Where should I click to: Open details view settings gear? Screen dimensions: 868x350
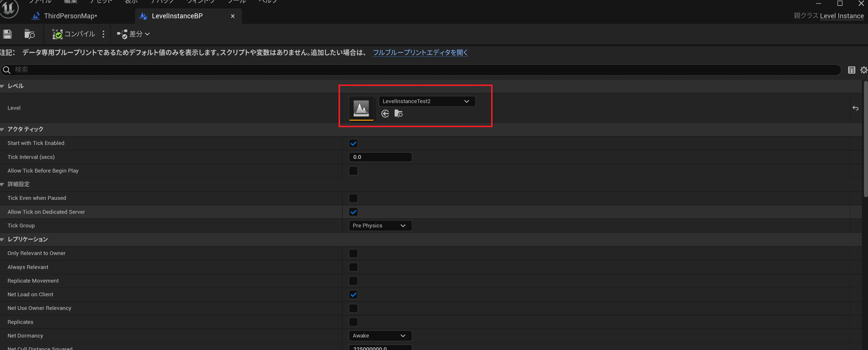click(x=864, y=70)
